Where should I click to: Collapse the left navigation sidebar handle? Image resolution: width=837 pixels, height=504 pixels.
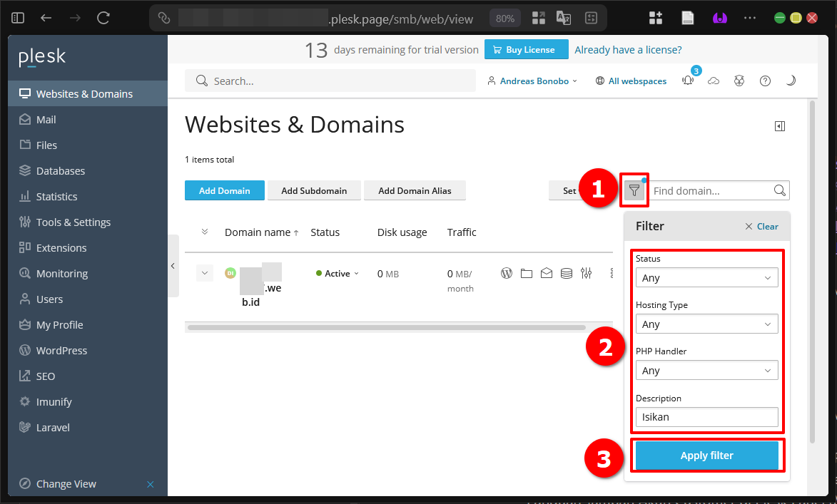tap(173, 266)
